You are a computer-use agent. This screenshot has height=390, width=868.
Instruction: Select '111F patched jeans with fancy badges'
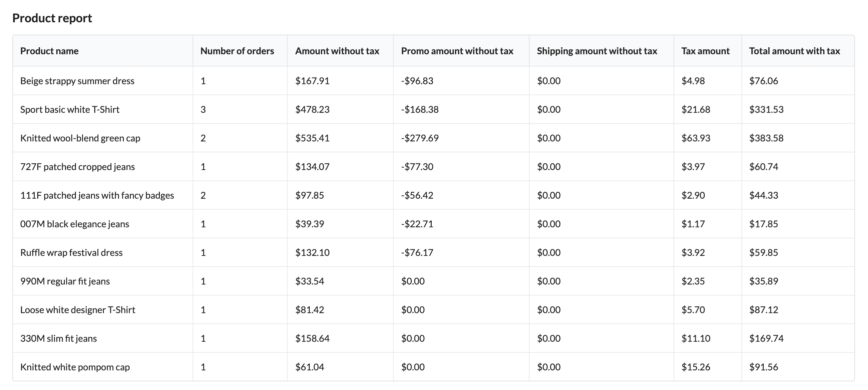pos(97,195)
